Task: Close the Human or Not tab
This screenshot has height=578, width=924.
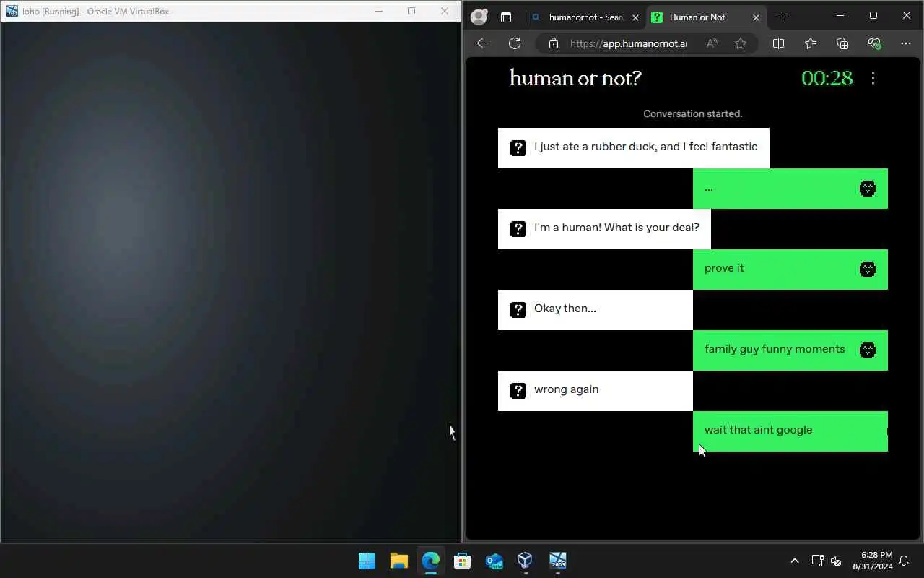Action: [x=756, y=17]
